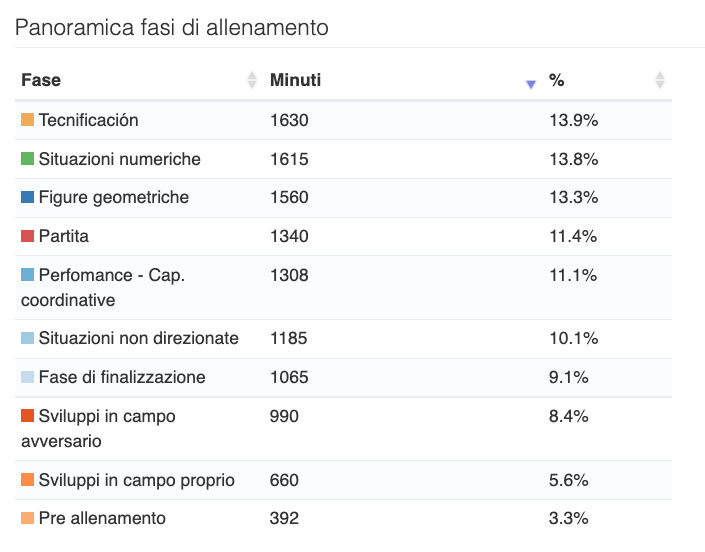Select the Tecnificación row label
This screenshot has height=552, width=705.
pos(88,120)
